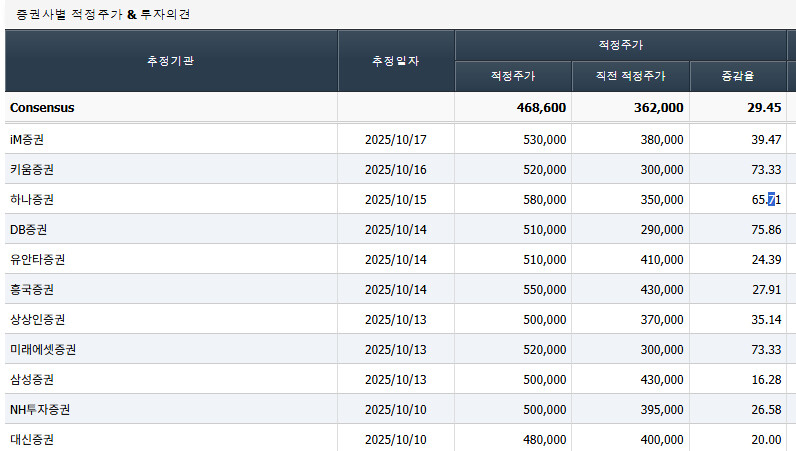Open the 유안타증권 entry
Screen dimensions: 796x451
[x=38, y=259]
